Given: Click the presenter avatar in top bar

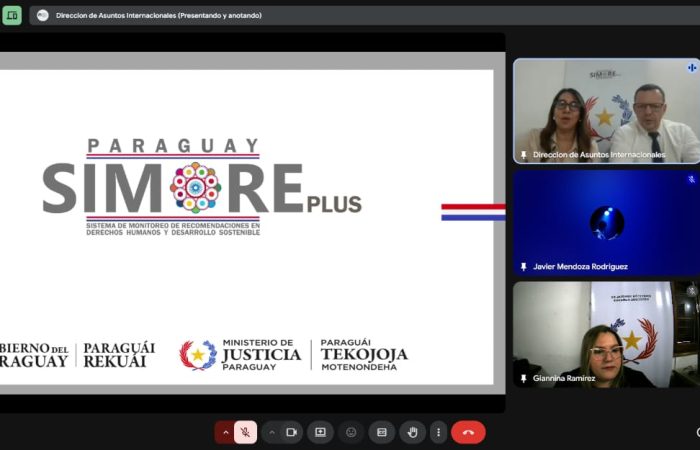Looking at the screenshot, I should (43, 15).
